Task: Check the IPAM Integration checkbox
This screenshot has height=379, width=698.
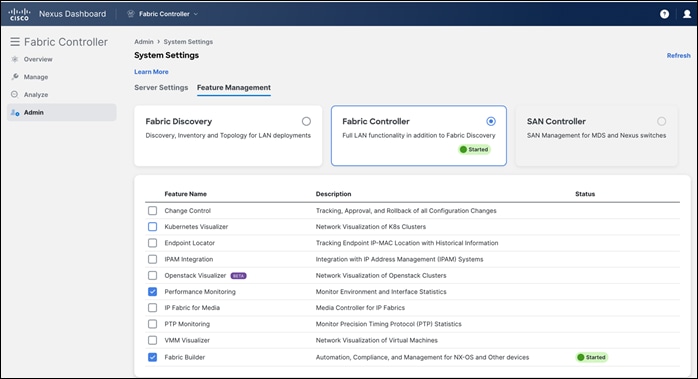Action: point(152,259)
